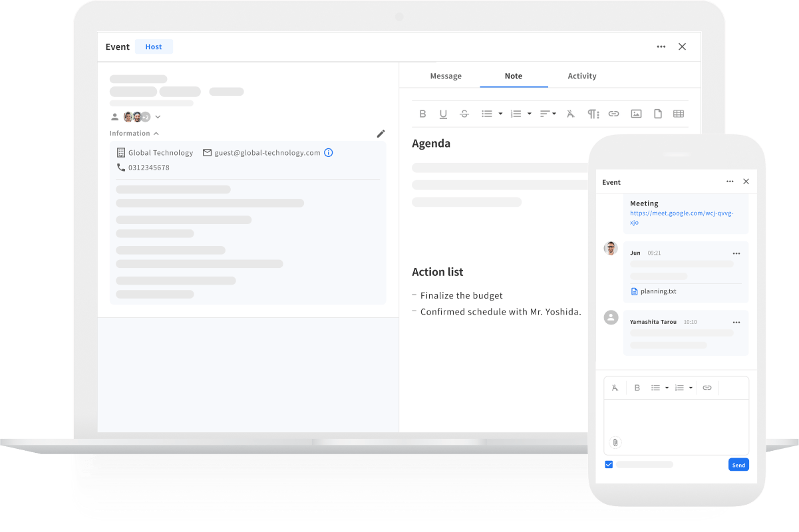This screenshot has width=799, height=532.
Task: Click the pencil edit icon beside Information
Action: point(381,134)
